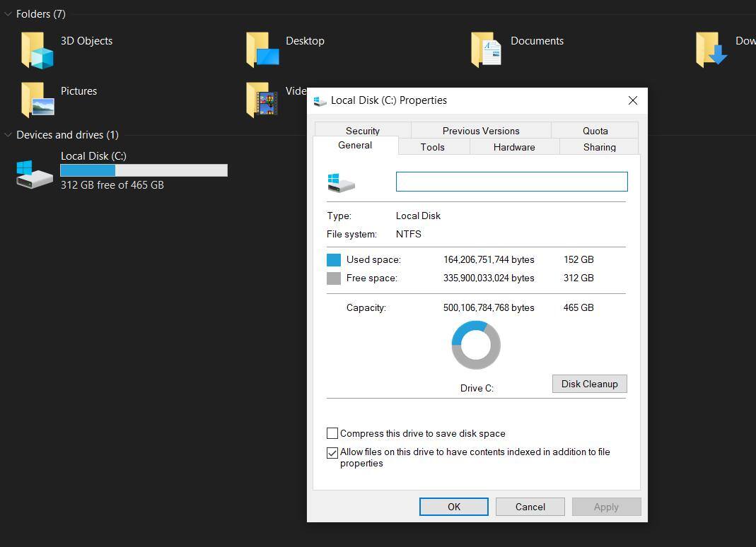Click the drive icon beside the name field
The image size is (756, 547).
(342, 182)
